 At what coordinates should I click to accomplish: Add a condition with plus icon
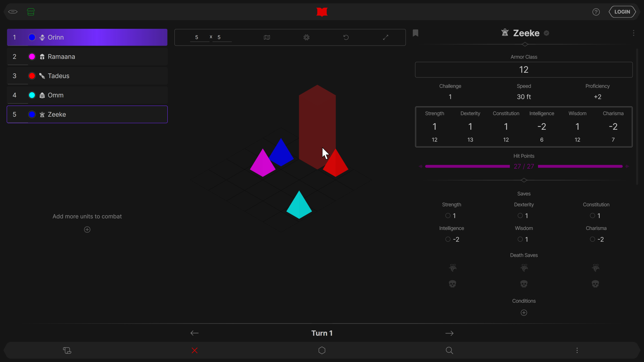coord(524,313)
